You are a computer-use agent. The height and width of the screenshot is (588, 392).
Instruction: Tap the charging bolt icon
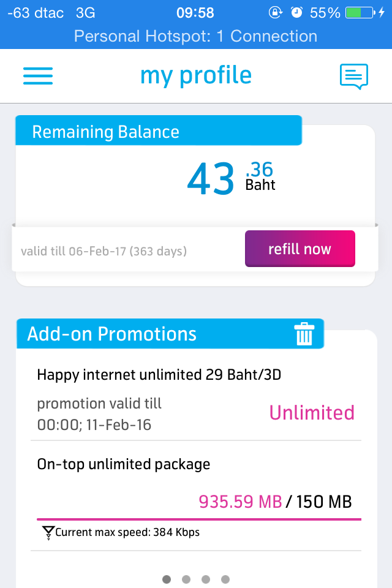(382, 13)
